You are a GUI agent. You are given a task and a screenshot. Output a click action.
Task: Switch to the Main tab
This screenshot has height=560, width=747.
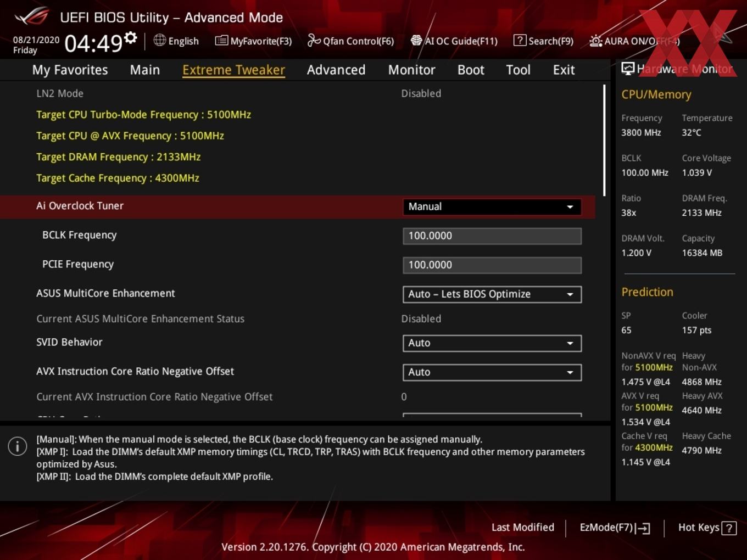pos(145,70)
